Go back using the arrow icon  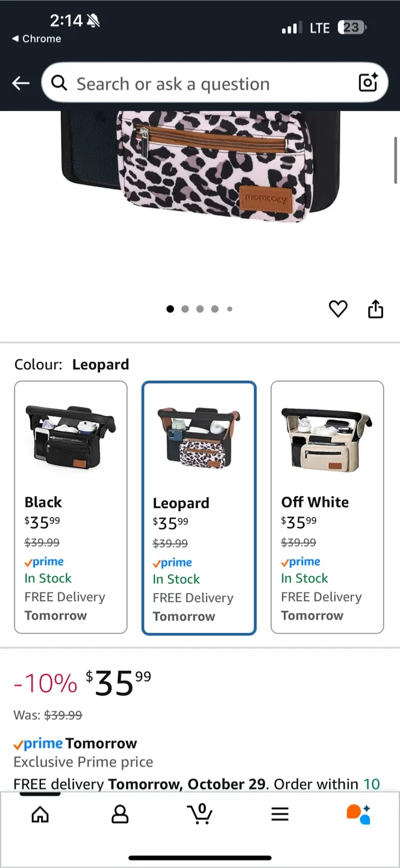pyautogui.click(x=20, y=83)
